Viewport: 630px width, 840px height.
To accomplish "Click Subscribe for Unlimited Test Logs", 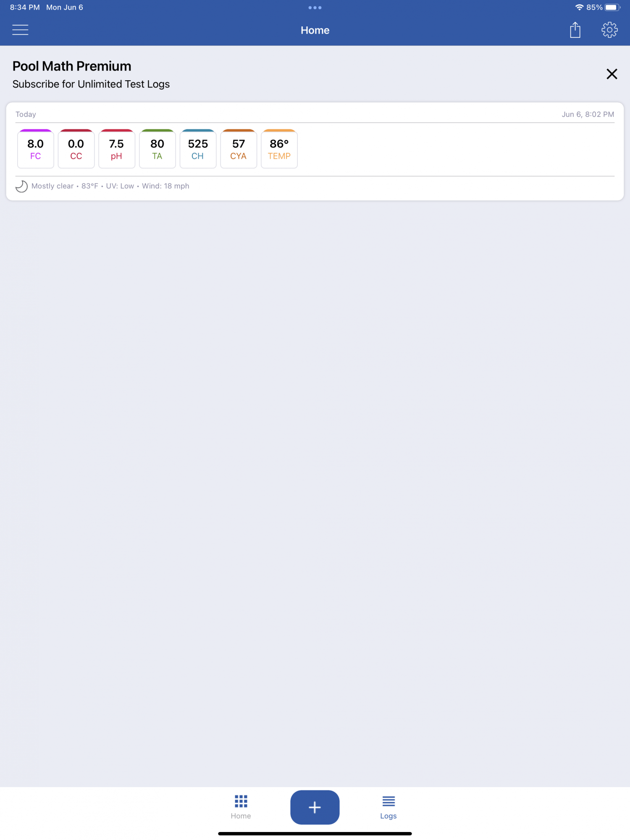I will [x=91, y=84].
